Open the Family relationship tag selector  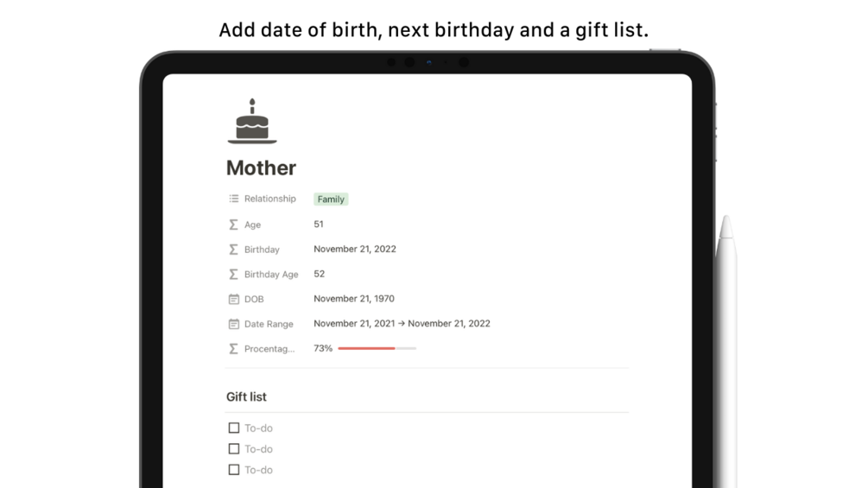[x=331, y=200]
